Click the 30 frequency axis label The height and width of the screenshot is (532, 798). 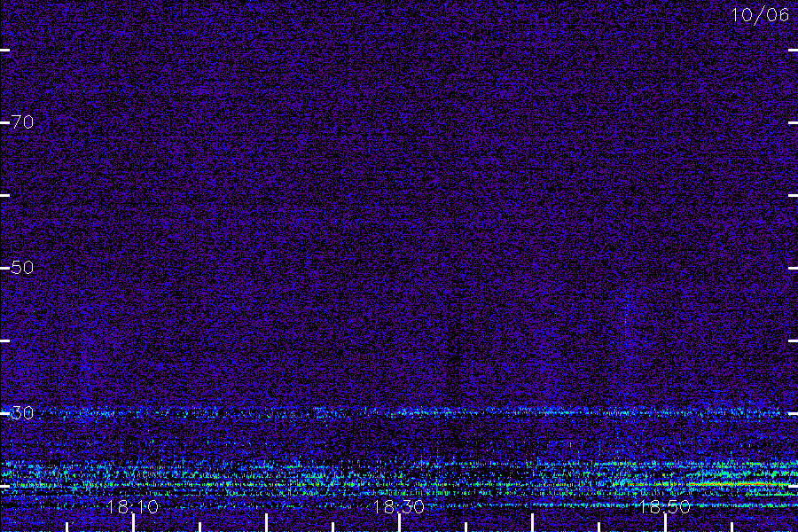click(22, 413)
